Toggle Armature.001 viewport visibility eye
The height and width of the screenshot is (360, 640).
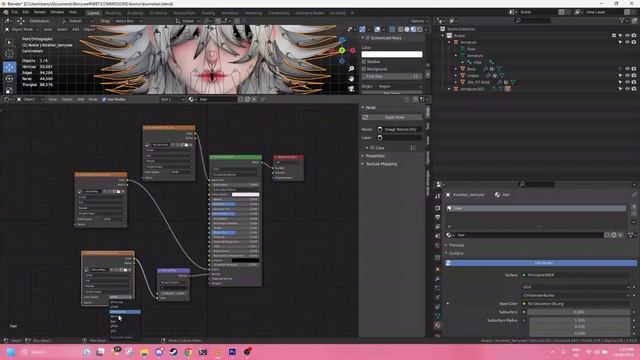[x=627, y=89]
